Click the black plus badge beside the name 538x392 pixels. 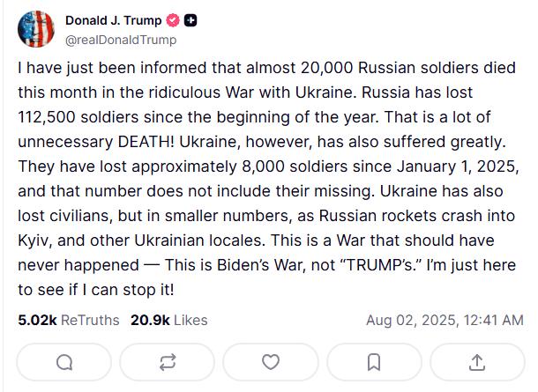tap(190, 21)
